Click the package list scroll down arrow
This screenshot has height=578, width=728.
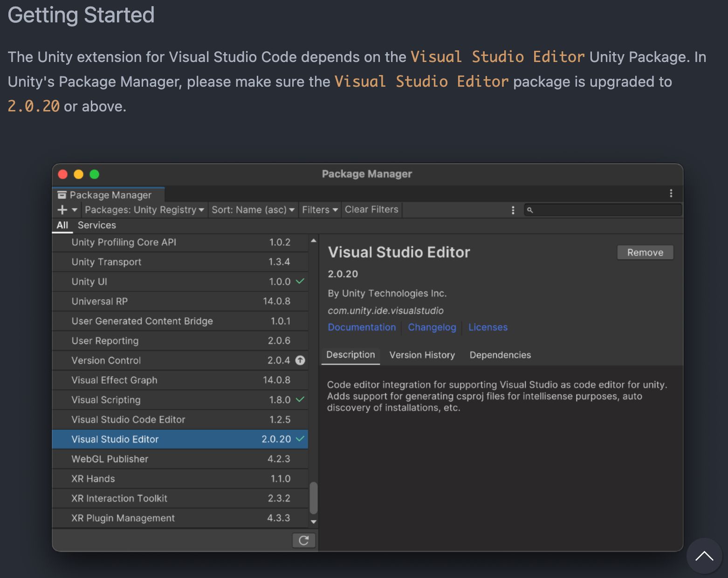(x=314, y=522)
